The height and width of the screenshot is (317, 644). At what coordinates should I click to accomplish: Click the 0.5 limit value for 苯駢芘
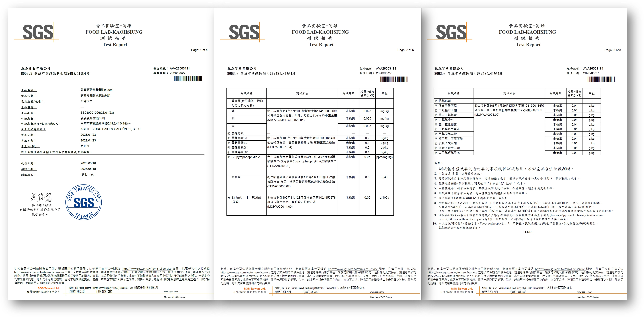point(367,177)
